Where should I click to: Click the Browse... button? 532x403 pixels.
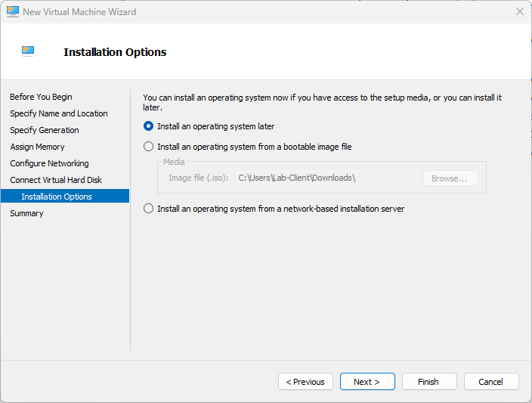coord(450,178)
